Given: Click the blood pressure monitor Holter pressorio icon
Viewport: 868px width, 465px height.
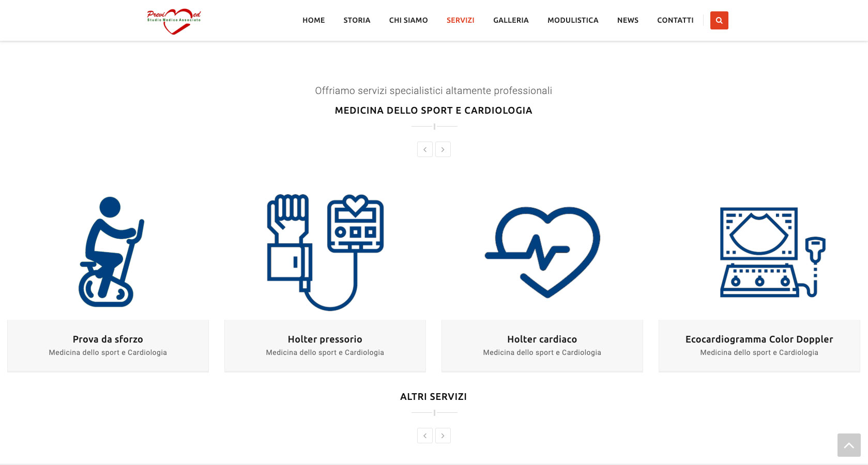Looking at the screenshot, I should [325, 252].
